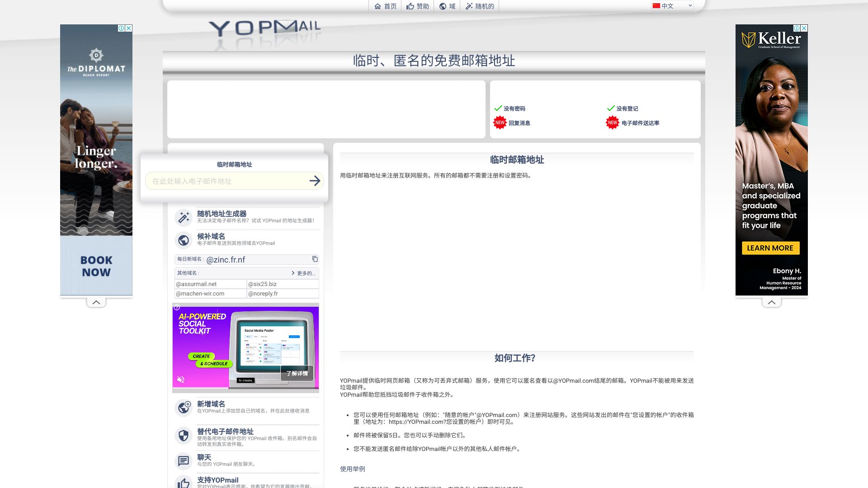Click the magic wand random generator icon
Image resolution: width=868 pixels, height=488 pixels.
pos(184,218)
